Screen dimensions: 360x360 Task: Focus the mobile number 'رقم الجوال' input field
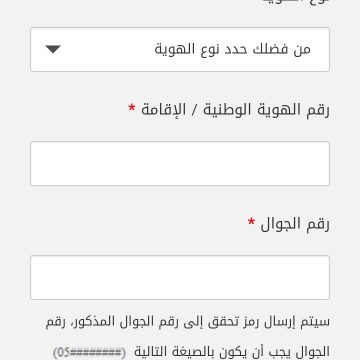tap(180, 277)
